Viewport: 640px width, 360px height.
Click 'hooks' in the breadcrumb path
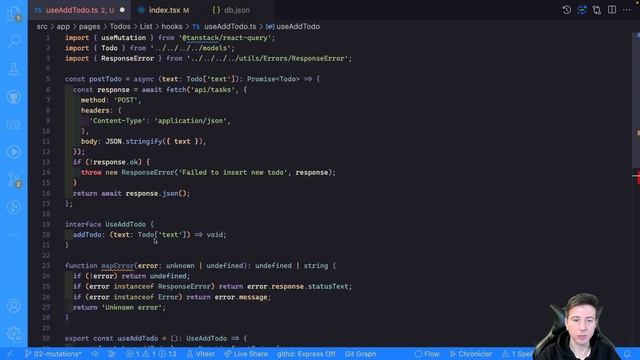[172, 27]
